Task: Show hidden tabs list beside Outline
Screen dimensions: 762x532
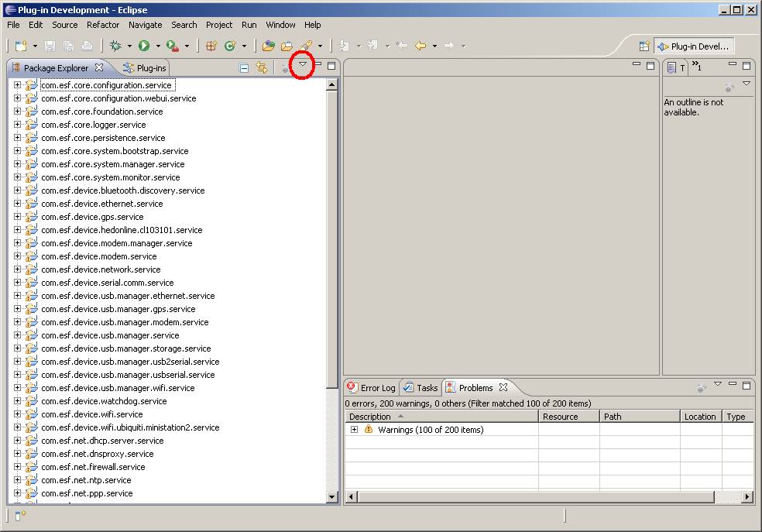Action: [697, 66]
